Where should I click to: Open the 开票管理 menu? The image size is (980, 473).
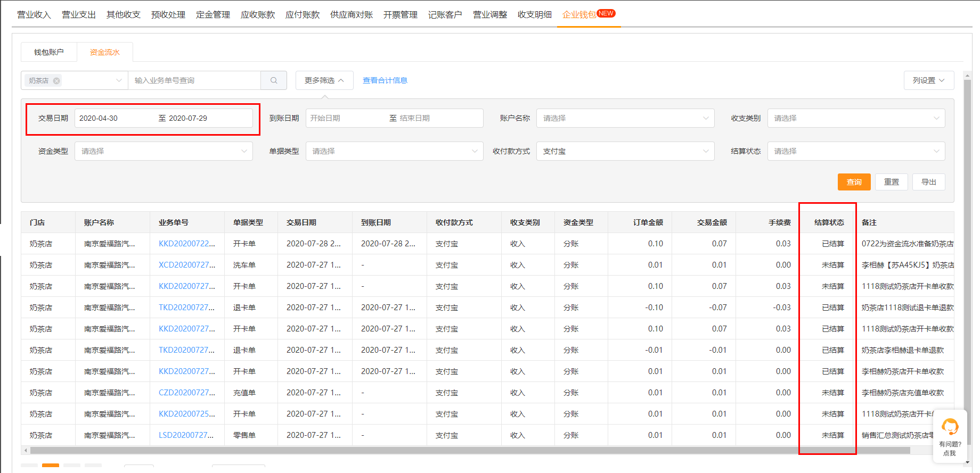tap(401, 14)
